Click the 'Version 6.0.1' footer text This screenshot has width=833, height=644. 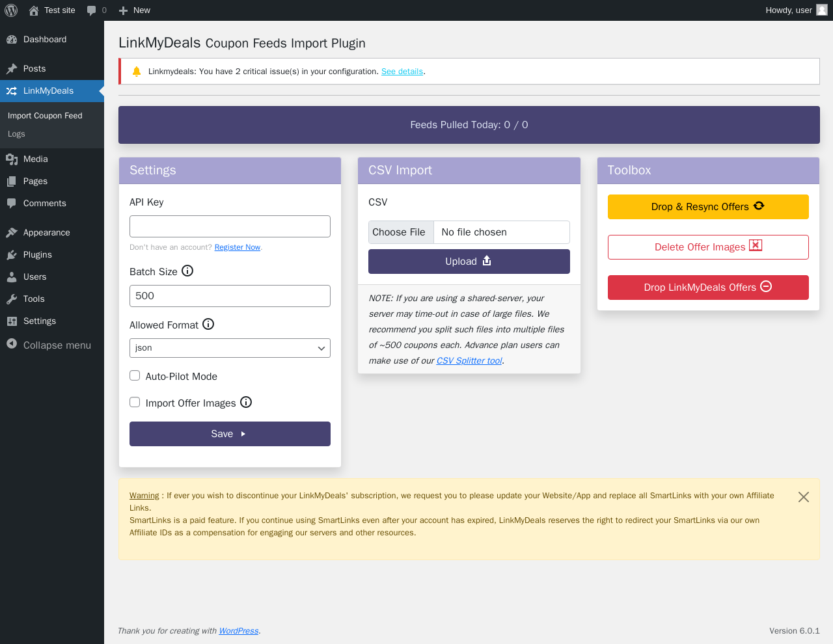point(795,631)
